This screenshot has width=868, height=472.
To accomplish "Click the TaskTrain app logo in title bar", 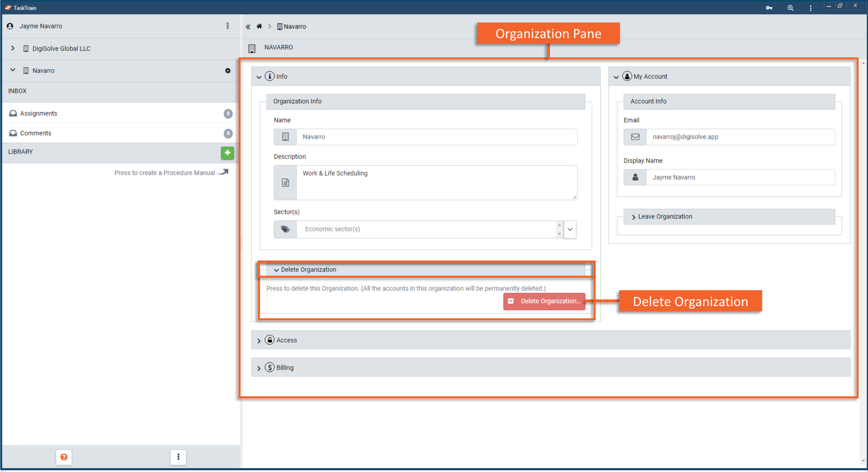I will coord(8,7).
